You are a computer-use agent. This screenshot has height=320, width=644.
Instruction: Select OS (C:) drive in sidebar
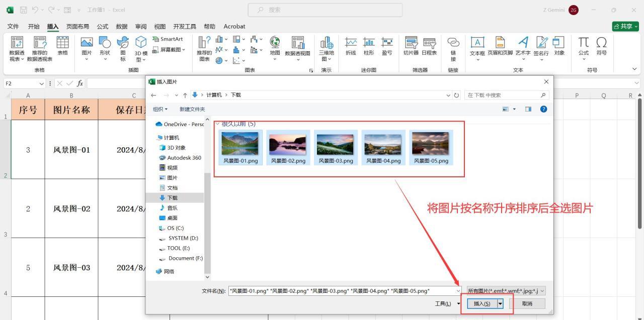[x=176, y=228]
